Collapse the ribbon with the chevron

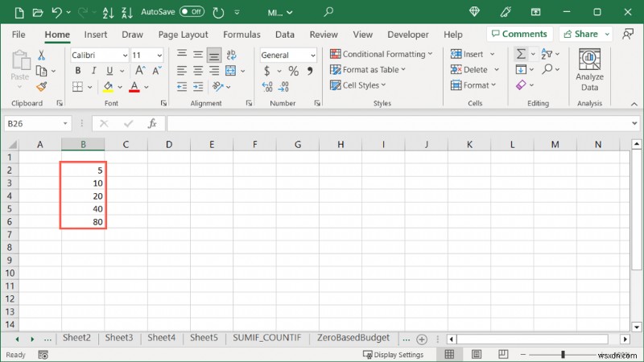coord(634,105)
